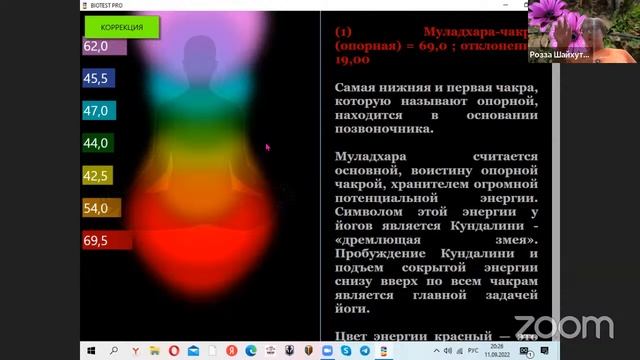
Task: Open the Windows Start menu
Action: 91,351
